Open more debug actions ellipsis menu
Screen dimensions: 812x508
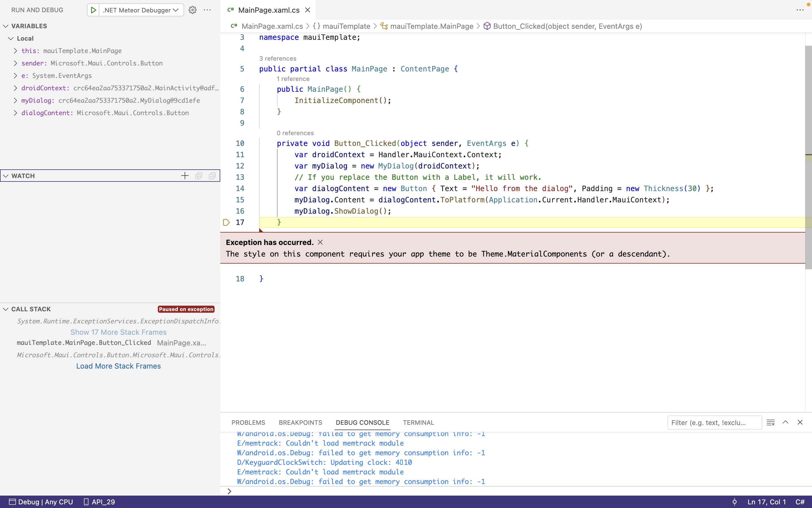[x=207, y=10]
